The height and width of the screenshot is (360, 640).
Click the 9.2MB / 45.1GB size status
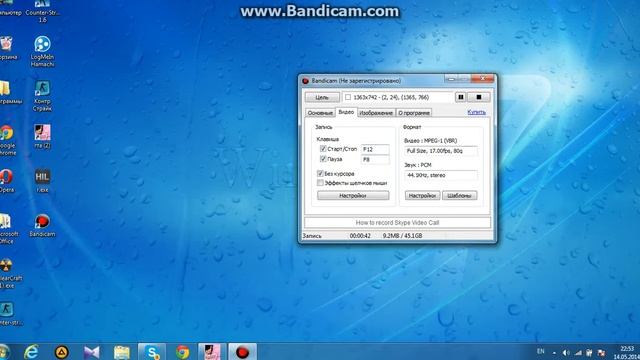[402, 236]
